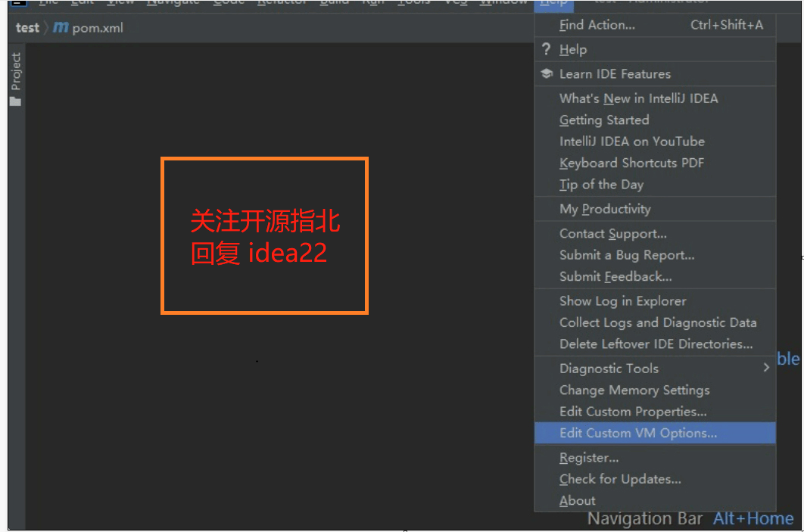This screenshot has width=804, height=532.
Task: Open IntelliJ IDEA on YouTube
Action: point(655,142)
